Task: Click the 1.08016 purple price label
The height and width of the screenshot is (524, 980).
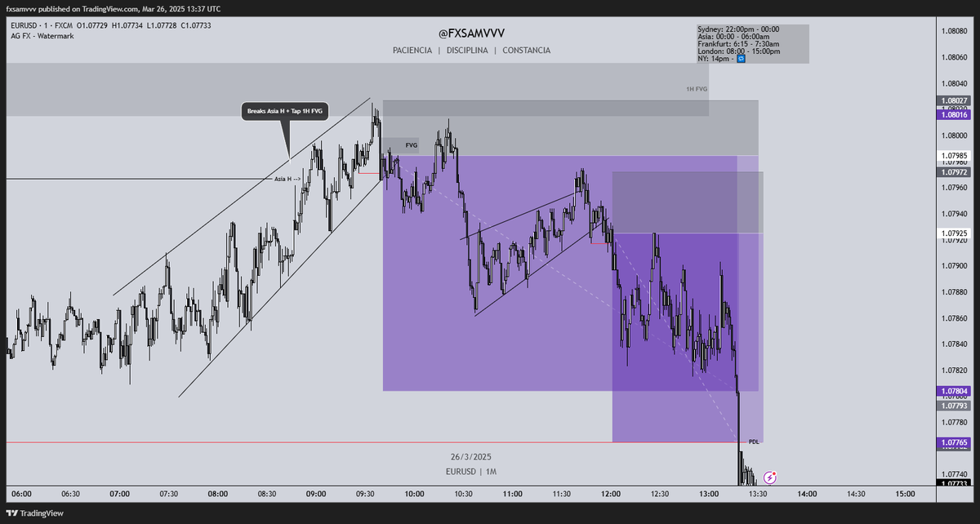Action: [x=955, y=115]
